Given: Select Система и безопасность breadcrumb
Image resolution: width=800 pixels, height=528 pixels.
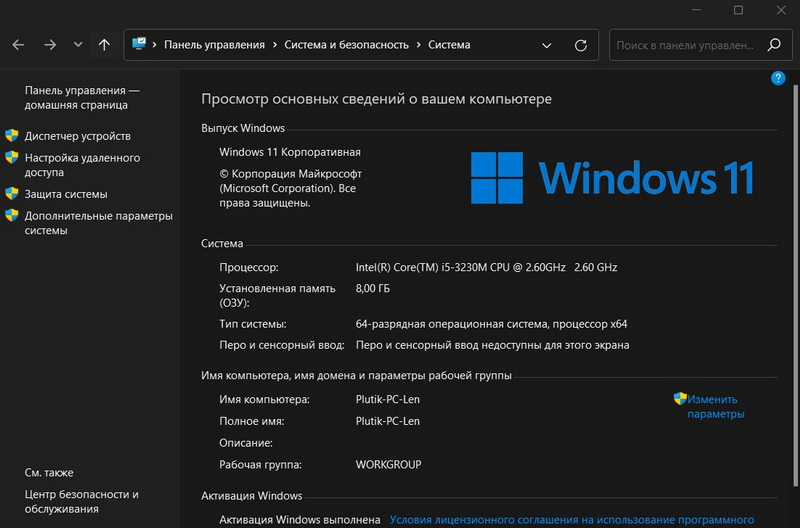Looking at the screenshot, I should pos(346,45).
